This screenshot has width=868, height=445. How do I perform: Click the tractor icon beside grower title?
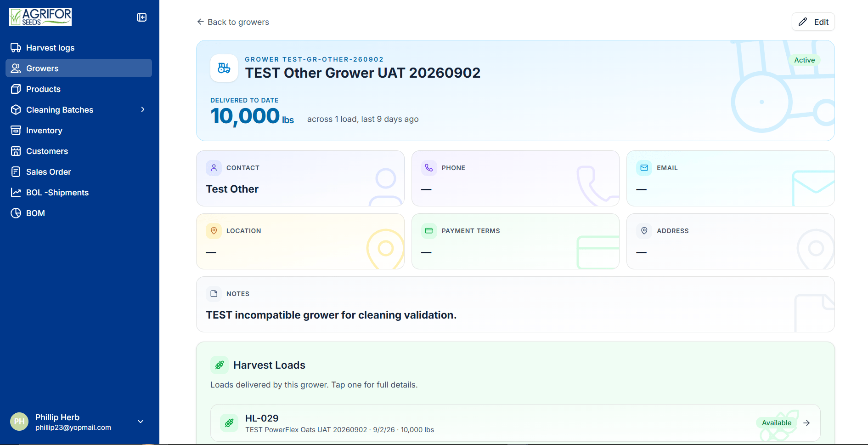[x=224, y=68]
